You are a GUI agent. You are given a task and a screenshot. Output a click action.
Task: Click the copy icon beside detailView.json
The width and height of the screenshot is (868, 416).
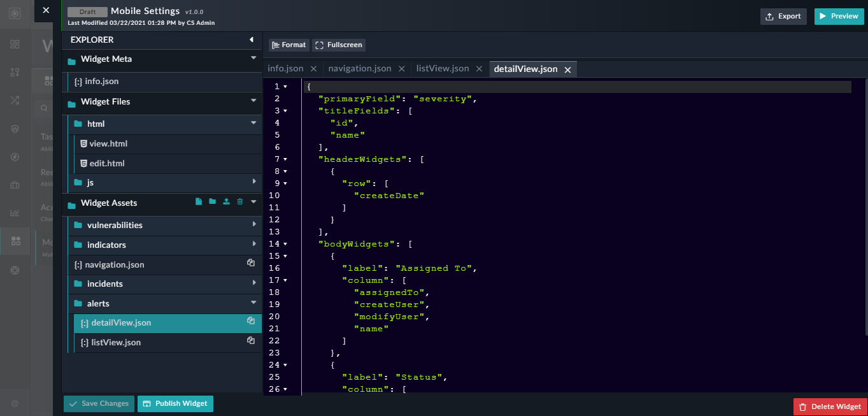pos(251,321)
